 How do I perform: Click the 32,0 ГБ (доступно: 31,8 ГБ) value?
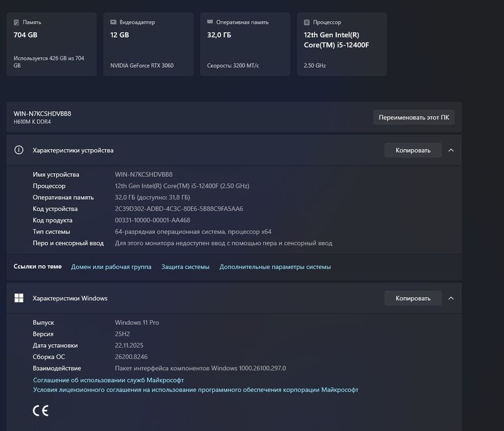coord(152,197)
